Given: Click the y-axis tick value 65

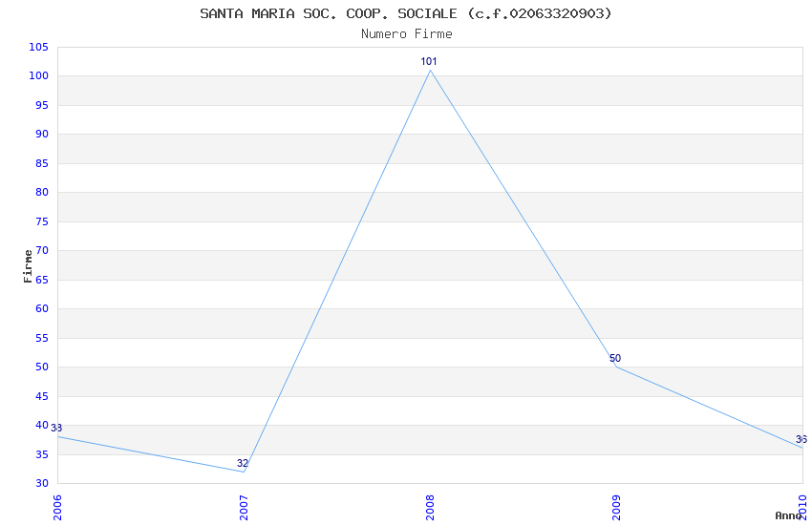Looking at the screenshot, I should [x=41, y=280].
